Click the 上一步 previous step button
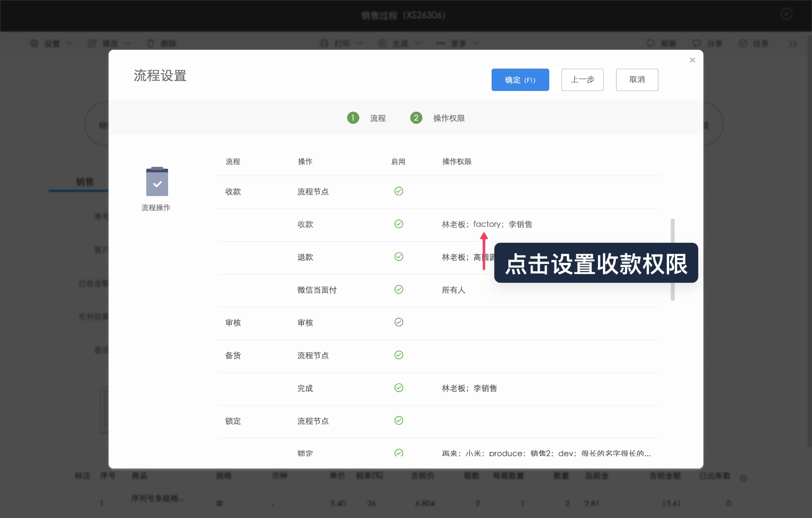 tap(582, 80)
